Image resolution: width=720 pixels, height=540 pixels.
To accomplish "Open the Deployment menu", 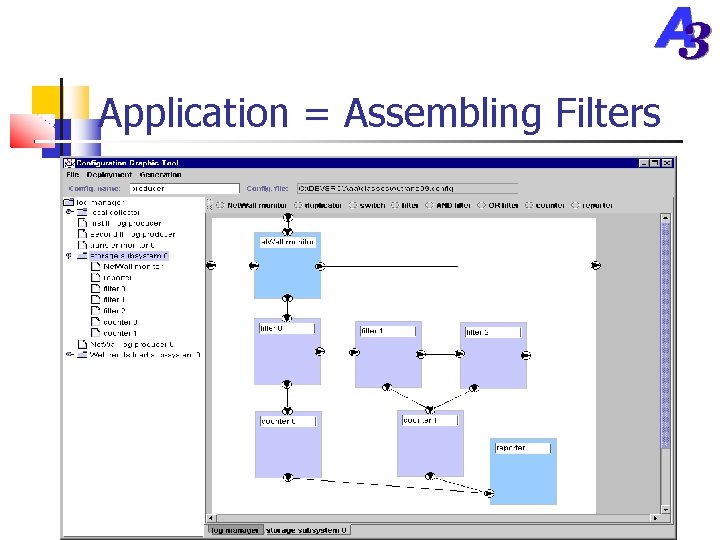I will coord(109,174).
